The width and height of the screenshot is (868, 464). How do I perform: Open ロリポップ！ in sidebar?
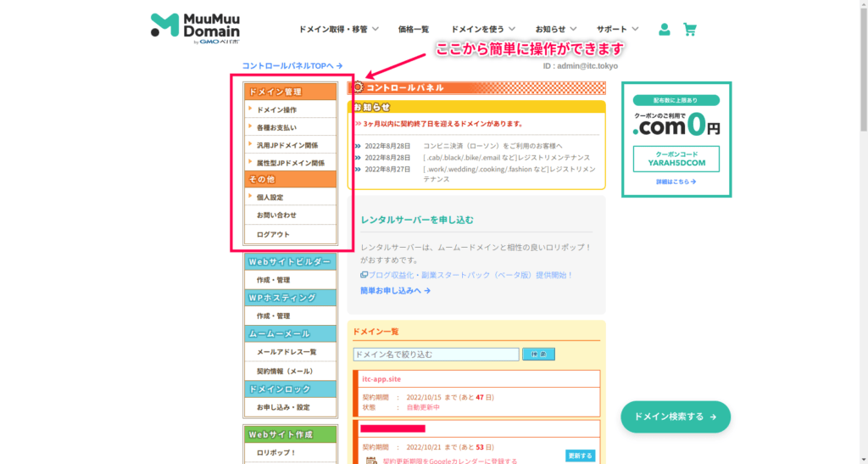291,452
